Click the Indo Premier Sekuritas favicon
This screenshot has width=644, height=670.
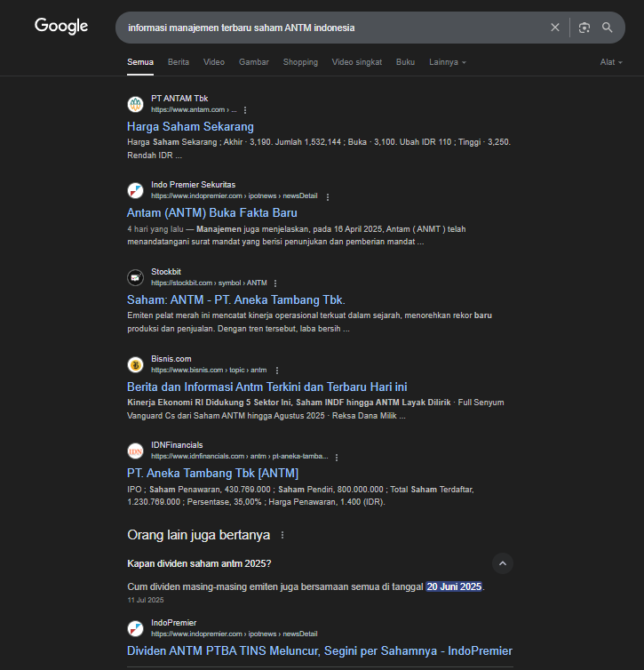tap(135, 190)
